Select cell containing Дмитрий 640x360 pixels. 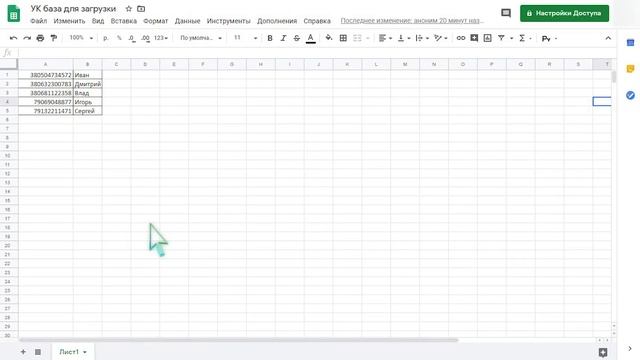88,84
